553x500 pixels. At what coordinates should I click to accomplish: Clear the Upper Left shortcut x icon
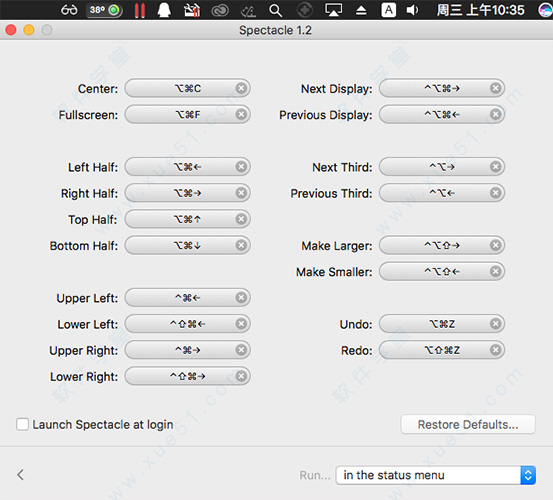[x=241, y=298]
